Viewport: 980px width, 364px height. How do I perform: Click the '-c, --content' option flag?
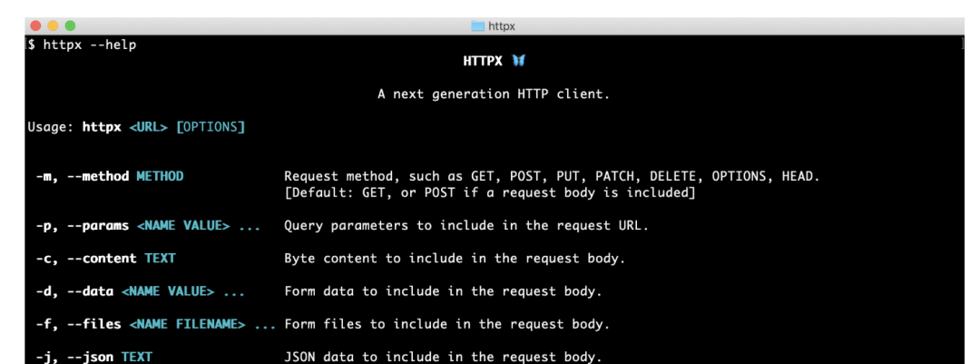pyautogui.click(x=85, y=259)
